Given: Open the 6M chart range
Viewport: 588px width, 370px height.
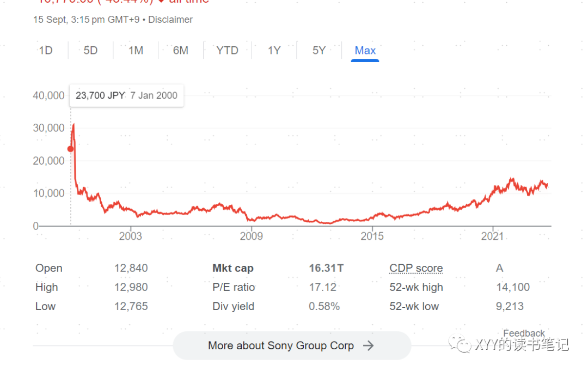Looking at the screenshot, I should pos(181,51).
